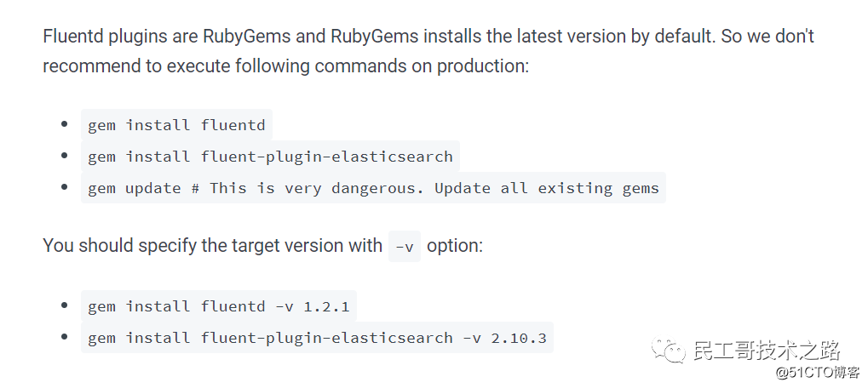The image size is (868, 388).
Task: Click the "gem install fluentd" code snippet
Action: coord(176,125)
